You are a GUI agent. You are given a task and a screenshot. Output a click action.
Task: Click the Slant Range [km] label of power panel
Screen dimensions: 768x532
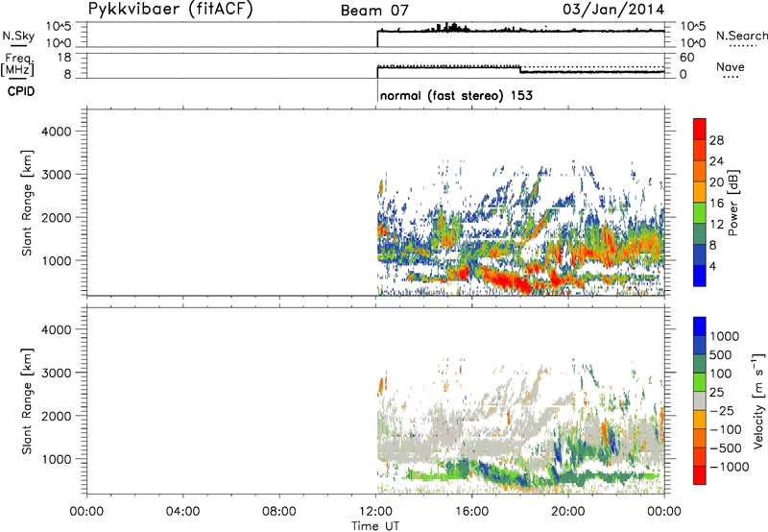pos(27,203)
